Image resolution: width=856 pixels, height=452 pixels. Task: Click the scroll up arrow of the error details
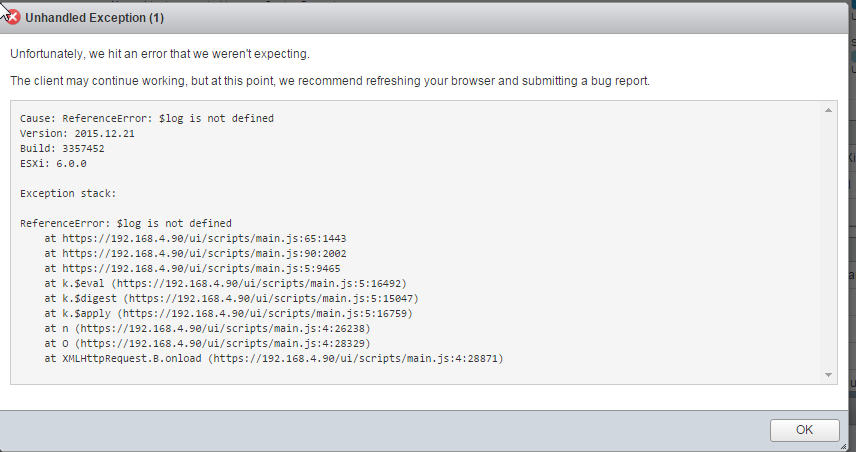coord(829,109)
